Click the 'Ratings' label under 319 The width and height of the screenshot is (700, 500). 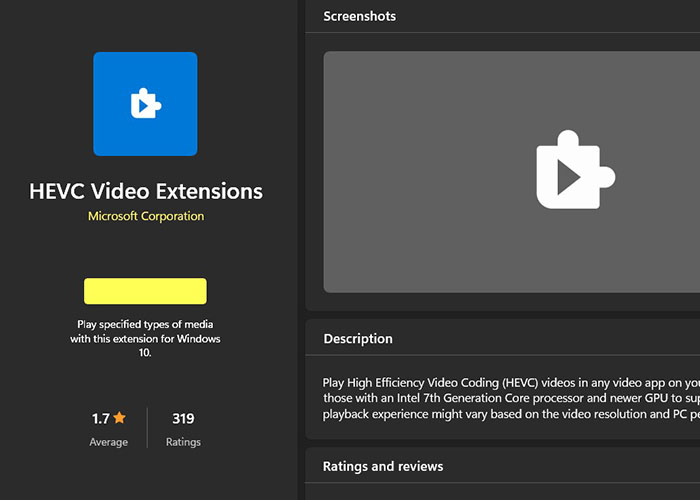(x=183, y=442)
